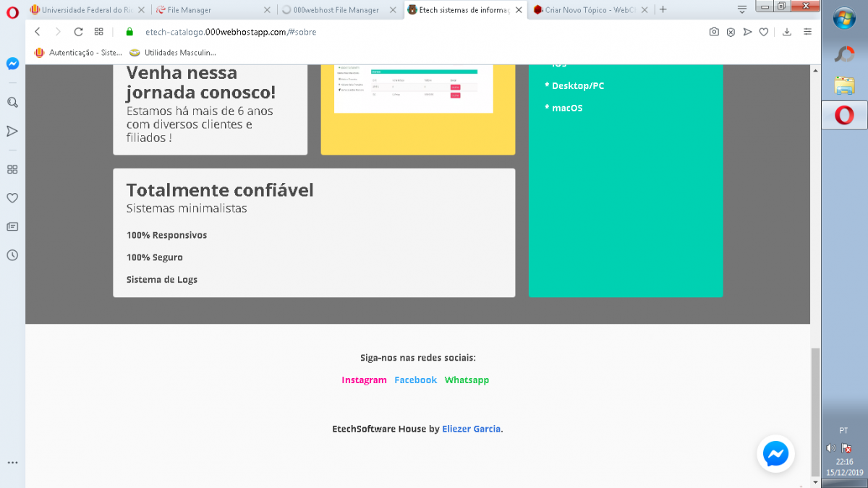Switch to Criar Novo Tópico tab
868x488 pixels.
(591, 10)
